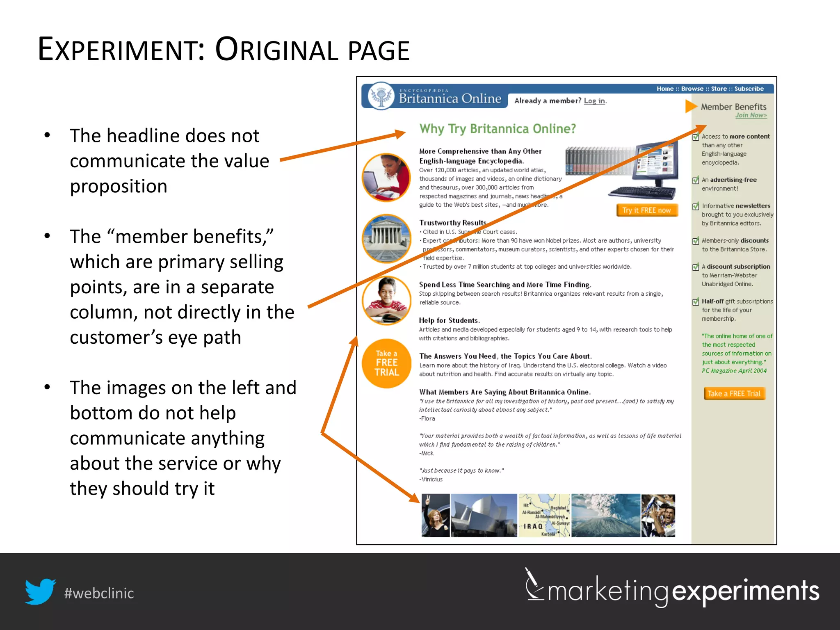
Task: Click the orange Member Benefits arrow icon
Action: coord(691,107)
